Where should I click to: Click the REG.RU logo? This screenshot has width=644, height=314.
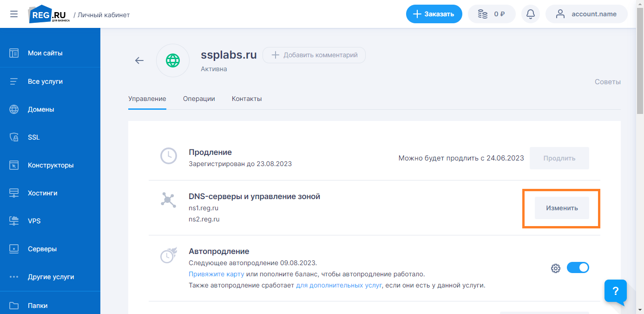[x=50, y=14]
